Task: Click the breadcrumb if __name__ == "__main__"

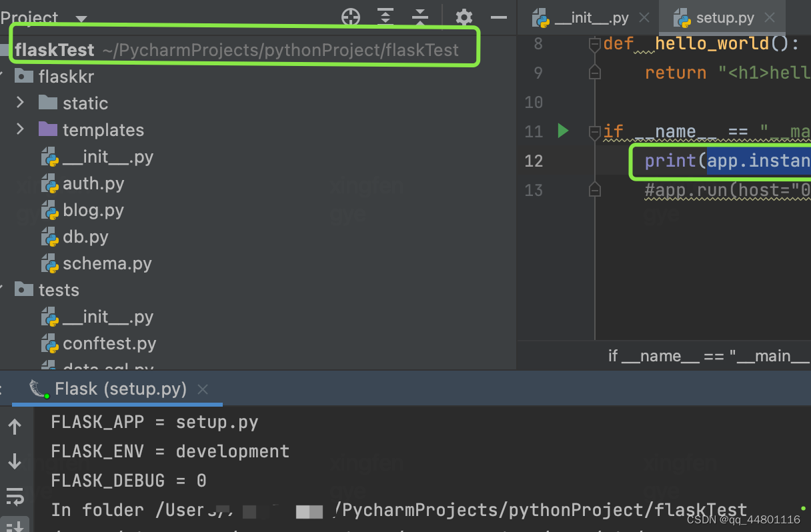Action: (x=708, y=356)
